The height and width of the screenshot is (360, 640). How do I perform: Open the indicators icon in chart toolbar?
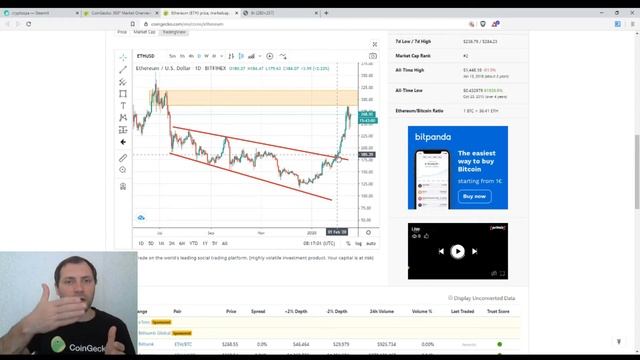[251, 56]
